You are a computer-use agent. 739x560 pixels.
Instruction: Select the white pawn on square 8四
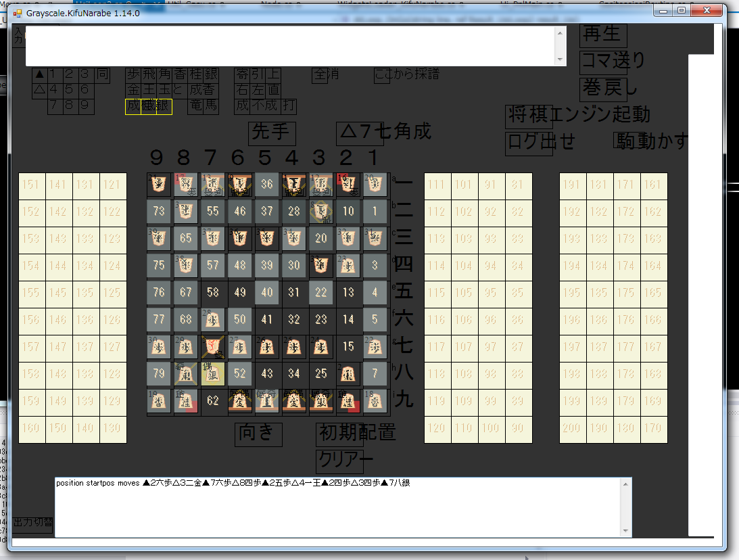coord(186,265)
